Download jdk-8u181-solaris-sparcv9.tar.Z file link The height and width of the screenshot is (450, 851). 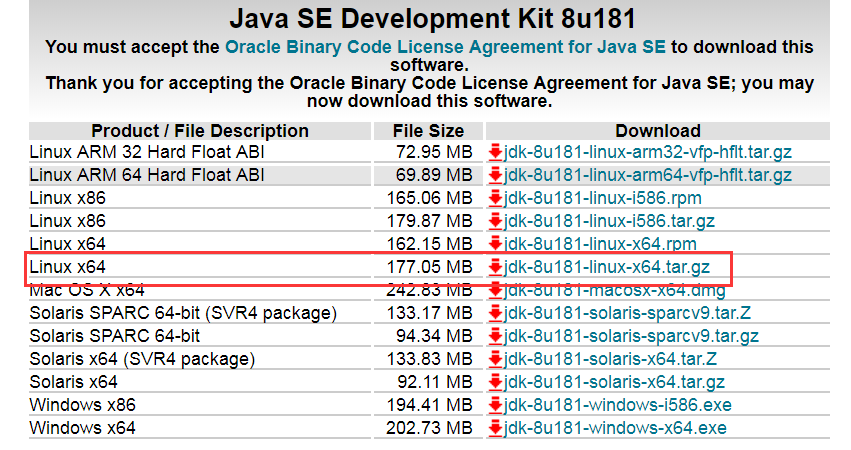[x=627, y=313]
